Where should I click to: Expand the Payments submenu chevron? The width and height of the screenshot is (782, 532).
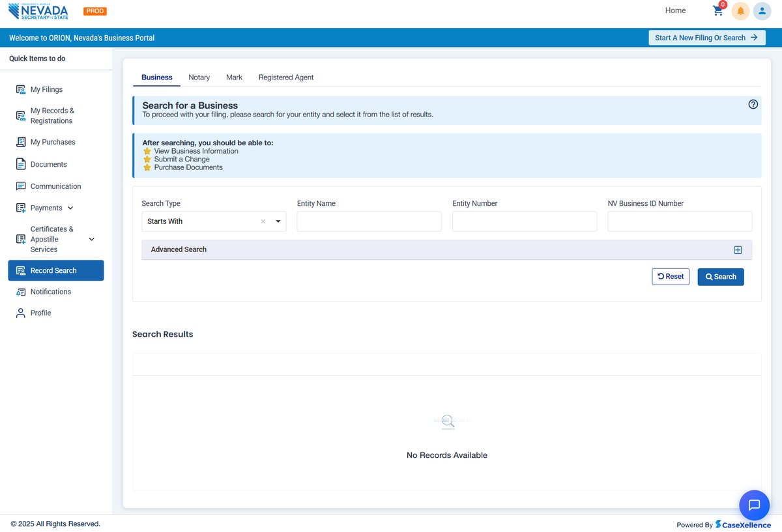[x=70, y=208]
